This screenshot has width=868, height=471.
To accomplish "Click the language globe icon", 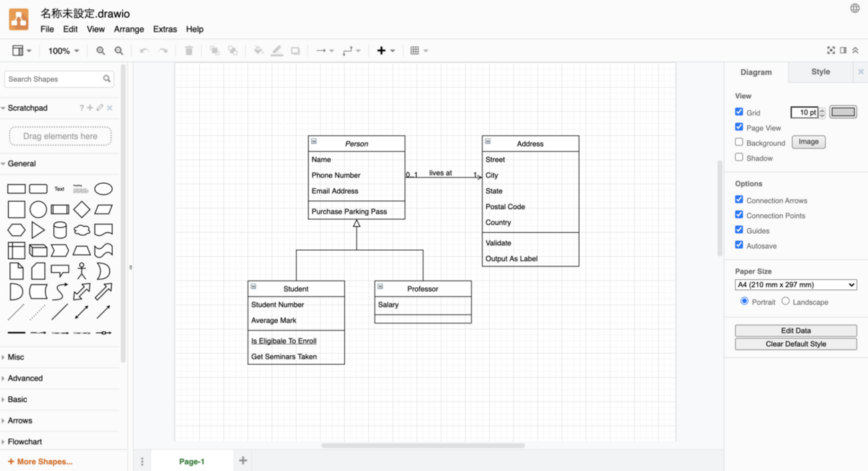I will (855, 9).
